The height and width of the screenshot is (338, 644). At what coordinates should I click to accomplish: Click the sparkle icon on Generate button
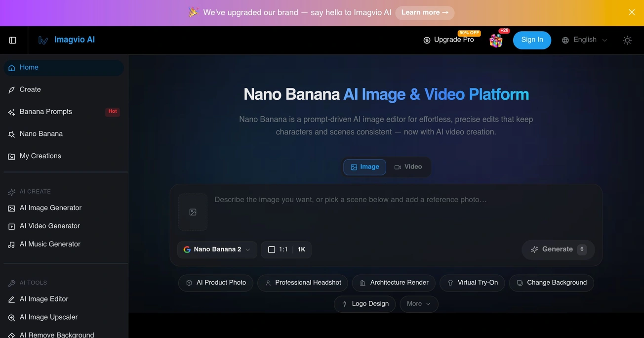pyautogui.click(x=534, y=250)
